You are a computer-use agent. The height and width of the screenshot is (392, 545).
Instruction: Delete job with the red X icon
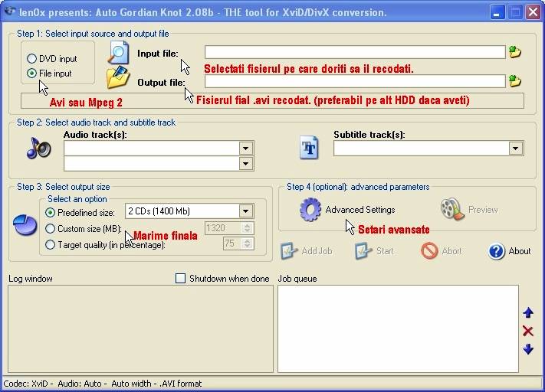pos(527,331)
